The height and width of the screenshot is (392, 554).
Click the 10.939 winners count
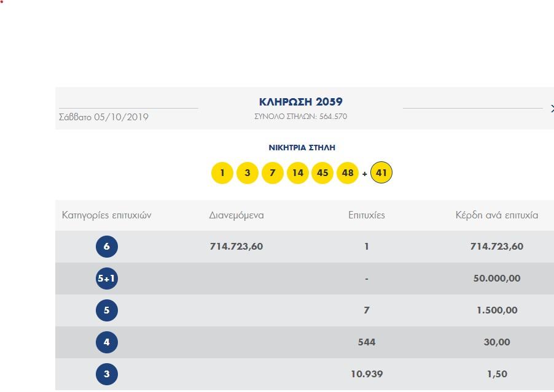(367, 374)
